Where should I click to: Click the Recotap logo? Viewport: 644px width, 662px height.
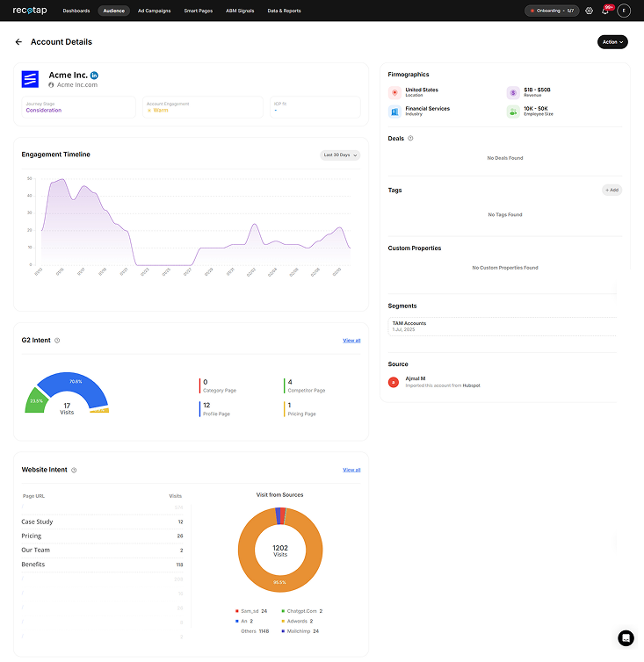[x=30, y=11]
